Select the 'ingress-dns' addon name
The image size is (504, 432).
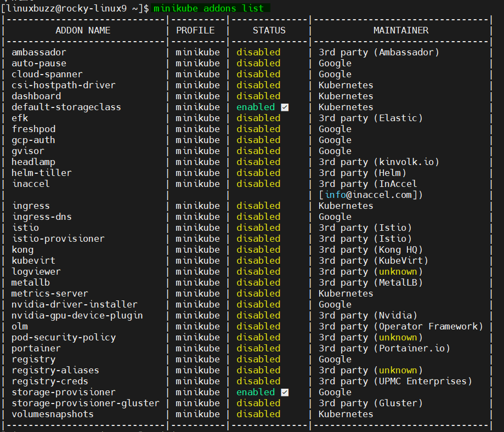point(42,217)
